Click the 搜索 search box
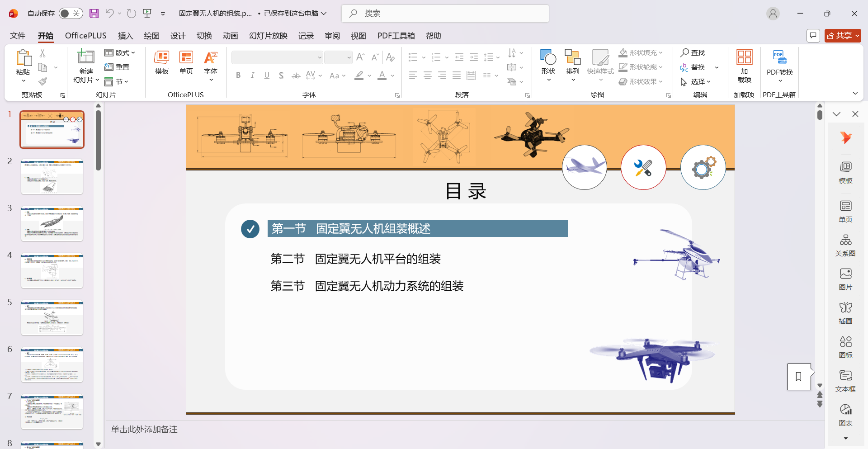Viewport: 868px width, 449px height. coord(445,14)
